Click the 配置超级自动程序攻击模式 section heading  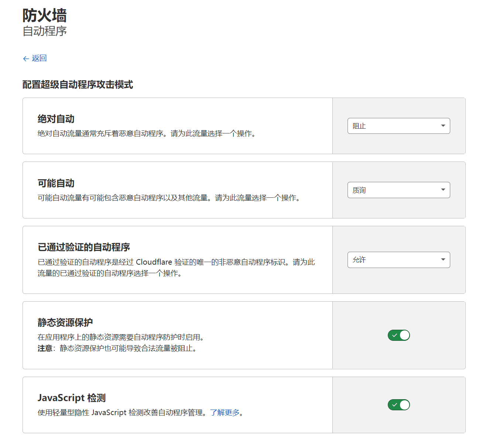[78, 85]
